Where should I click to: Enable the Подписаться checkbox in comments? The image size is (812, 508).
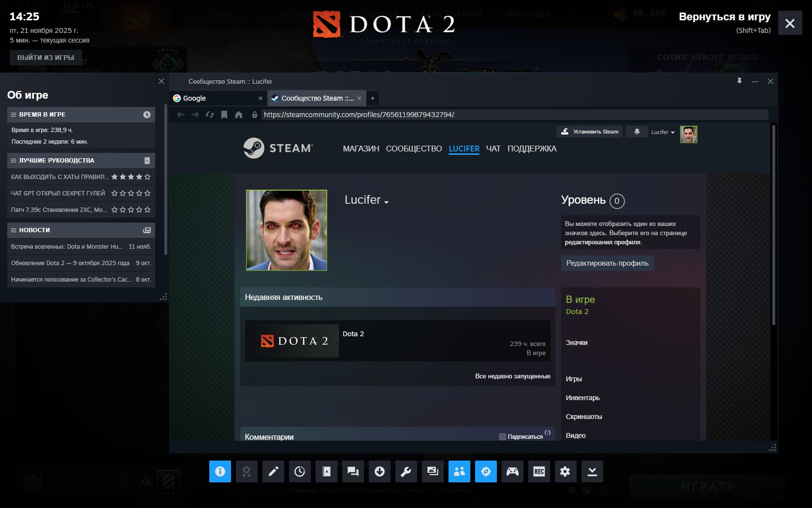pyautogui.click(x=502, y=436)
